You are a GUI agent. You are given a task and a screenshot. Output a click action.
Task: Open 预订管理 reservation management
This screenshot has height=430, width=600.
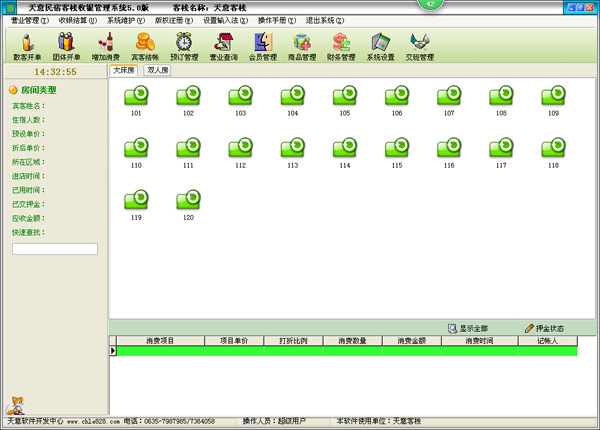pyautogui.click(x=185, y=46)
